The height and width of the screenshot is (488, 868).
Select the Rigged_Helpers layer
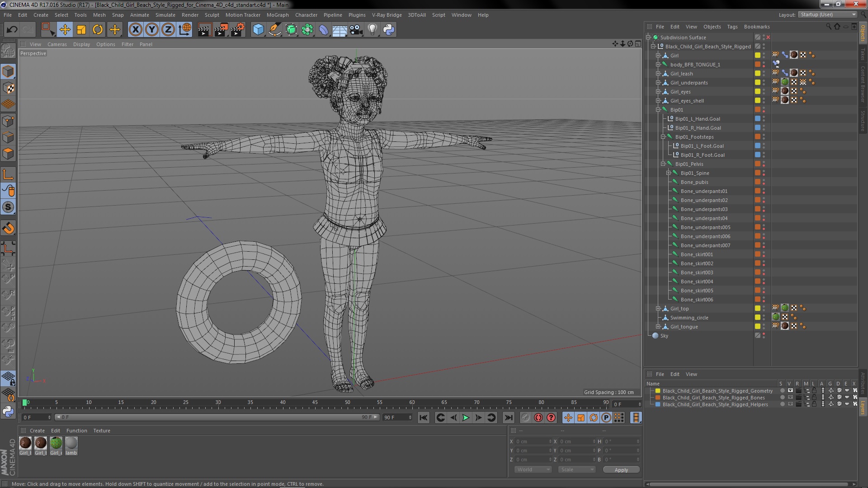[715, 404]
